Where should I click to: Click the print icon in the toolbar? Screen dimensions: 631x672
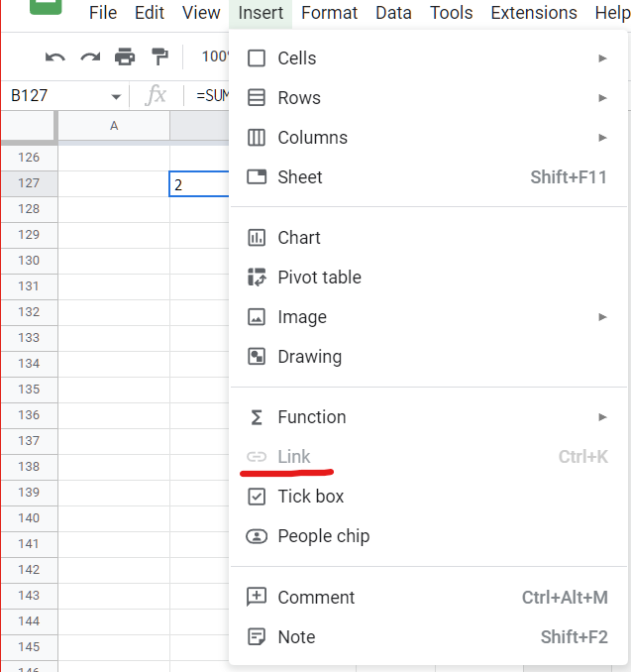[125, 56]
